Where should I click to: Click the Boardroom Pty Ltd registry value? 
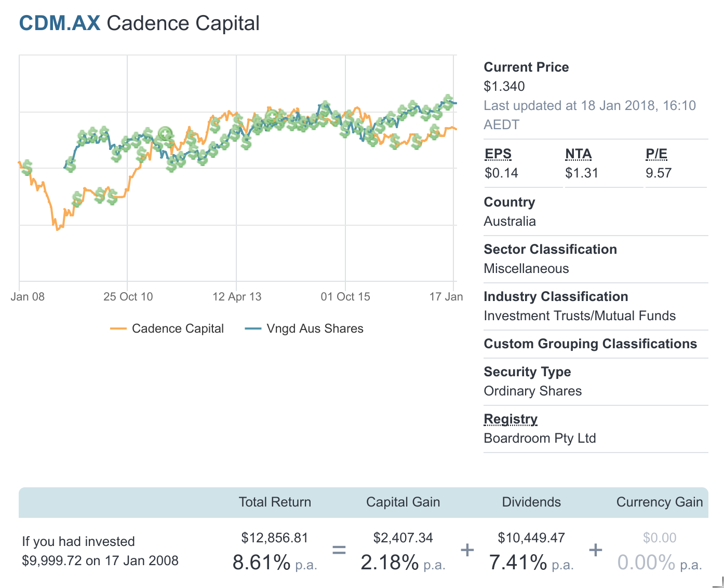[x=540, y=438]
